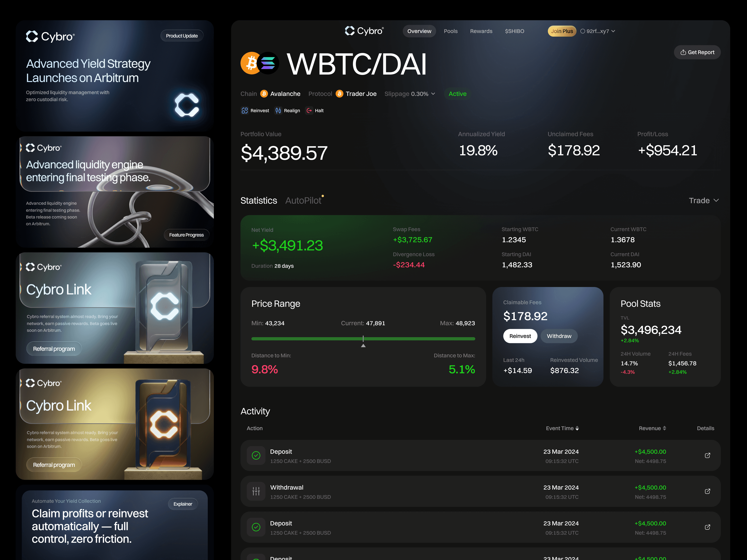
Task: Click the Halt exit icon
Action: pos(309,110)
